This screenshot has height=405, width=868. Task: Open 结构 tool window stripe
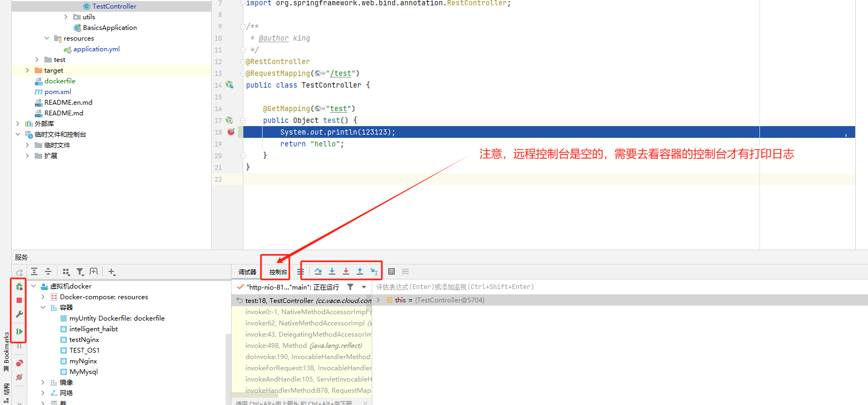pyautogui.click(x=6, y=393)
